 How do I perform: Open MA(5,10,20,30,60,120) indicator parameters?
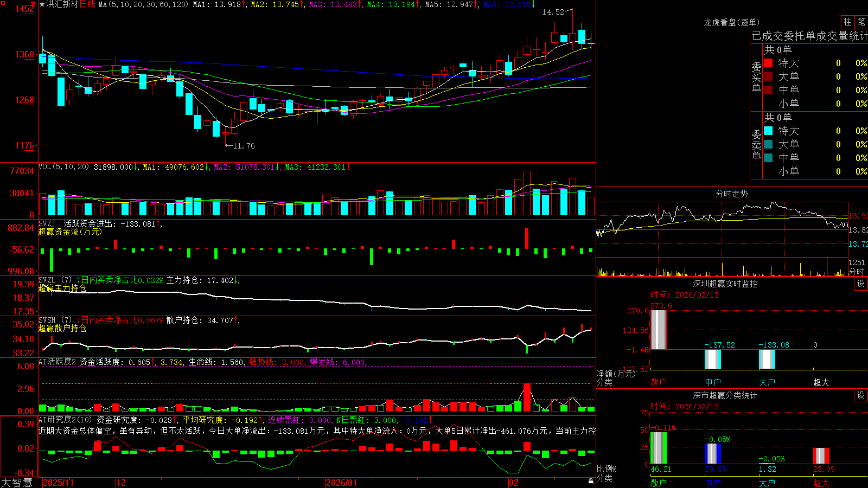point(143,4)
